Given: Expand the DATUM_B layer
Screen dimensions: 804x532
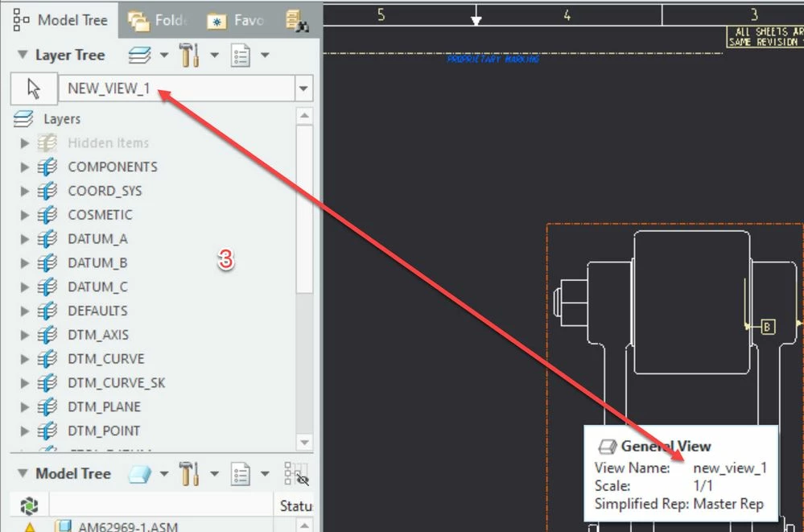Looking at the screenshot, I should pyautogui.click(x=25, y=263).
